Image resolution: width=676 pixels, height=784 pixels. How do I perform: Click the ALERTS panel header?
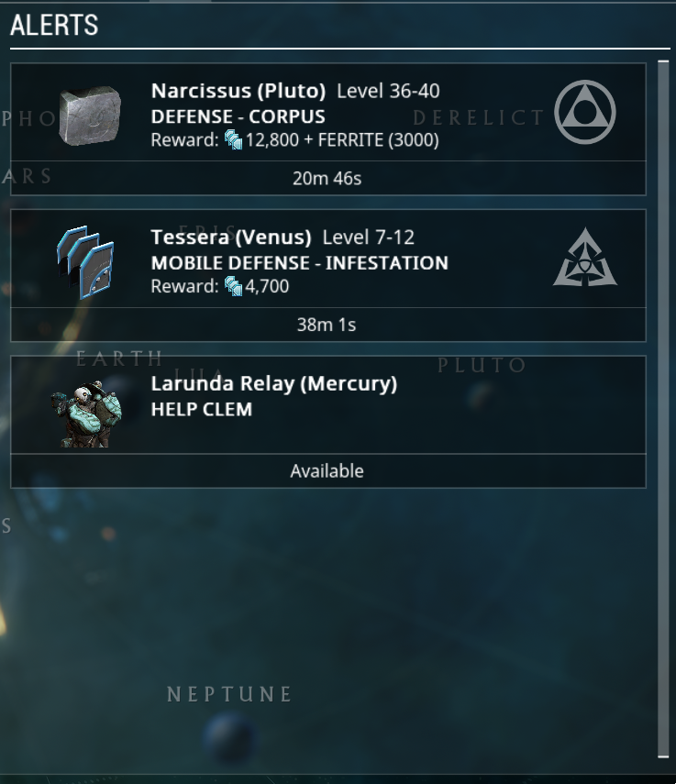click(54, 25)
